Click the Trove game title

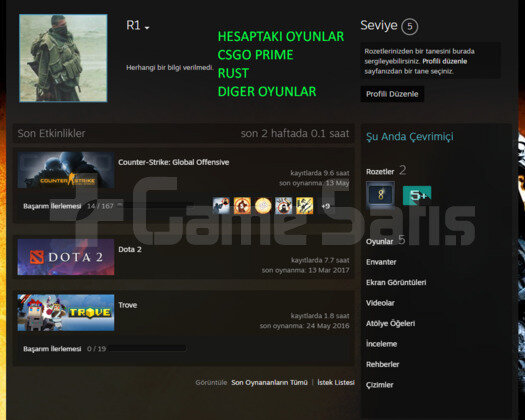click(128, 305)
